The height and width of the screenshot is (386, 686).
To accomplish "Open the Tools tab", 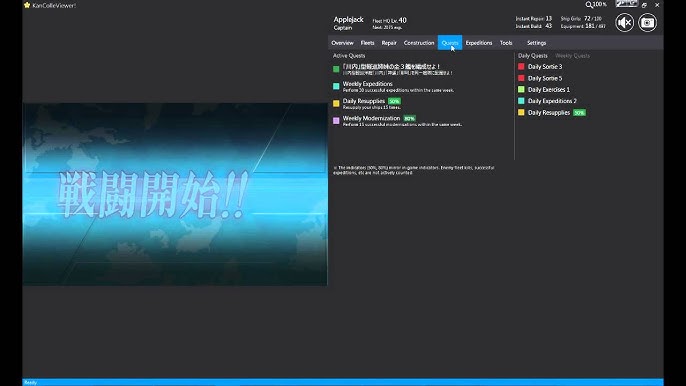I will point(506,43).
